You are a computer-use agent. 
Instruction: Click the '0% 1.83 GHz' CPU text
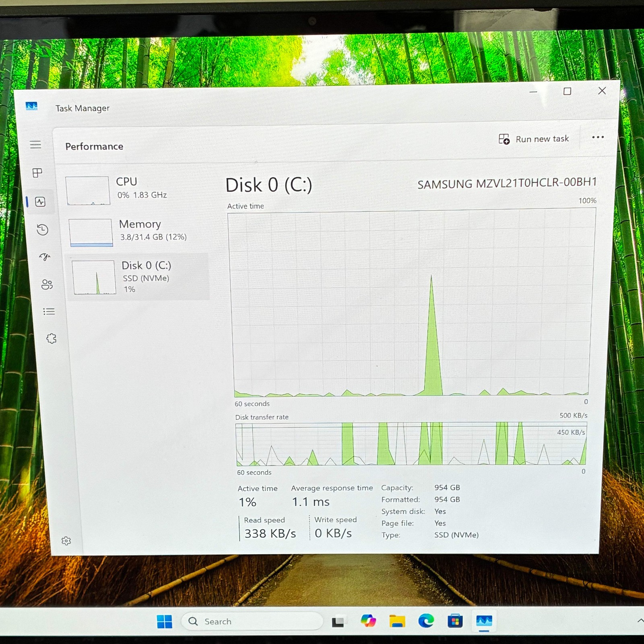pos(142,195)
